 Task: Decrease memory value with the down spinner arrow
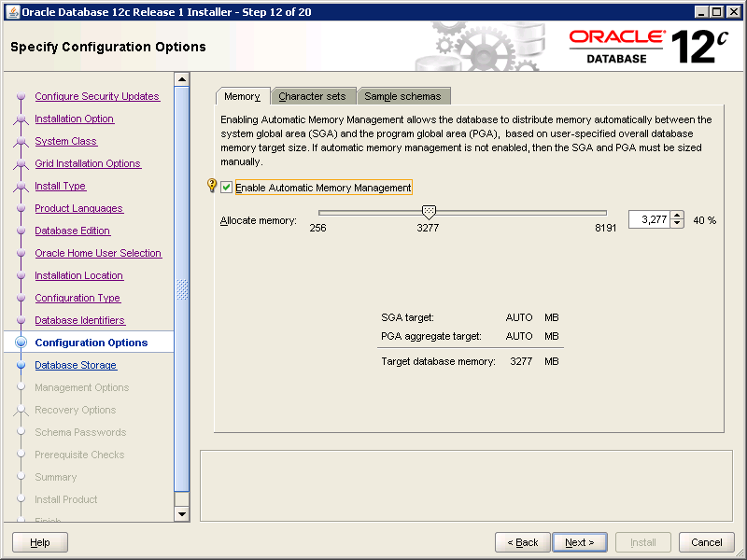[677, 225]
